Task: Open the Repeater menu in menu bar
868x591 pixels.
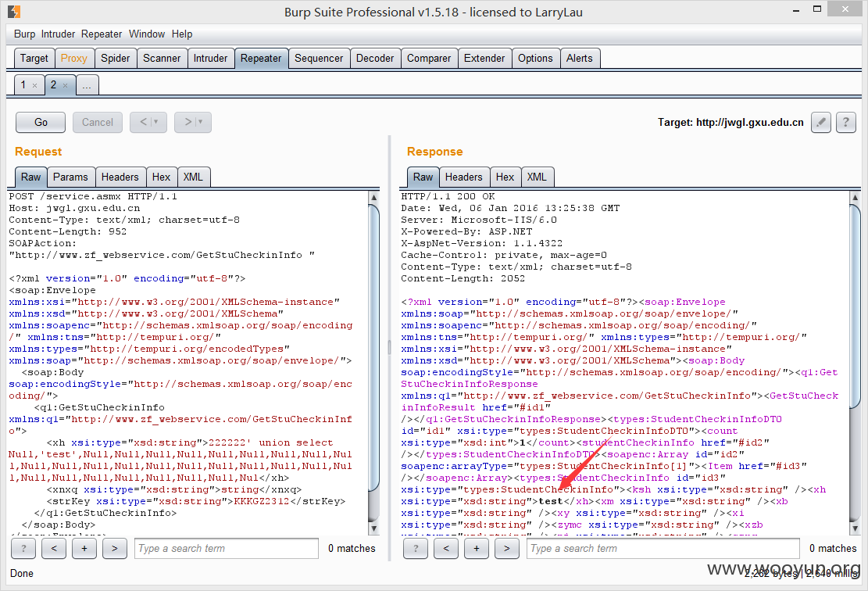Action: click(102, 34)
